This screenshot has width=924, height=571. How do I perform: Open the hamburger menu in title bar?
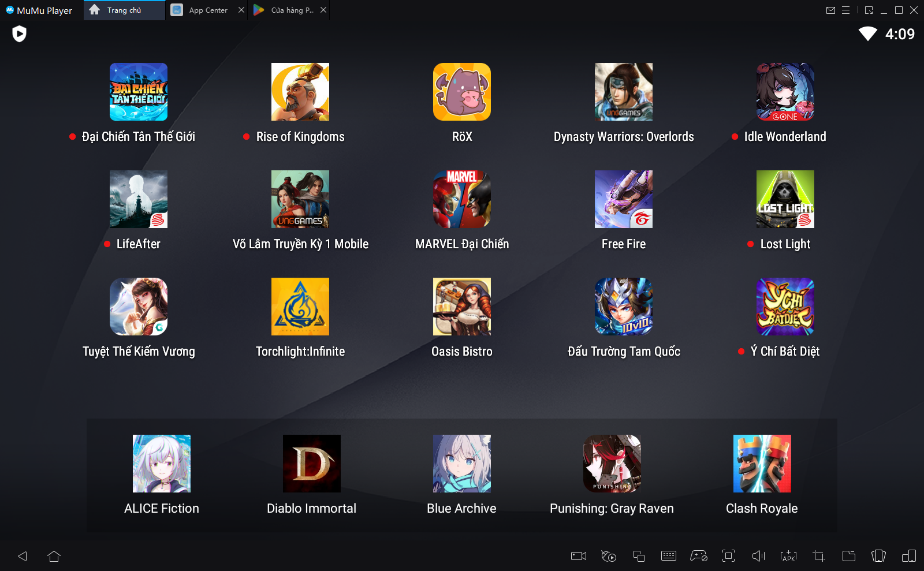point(845,10)
